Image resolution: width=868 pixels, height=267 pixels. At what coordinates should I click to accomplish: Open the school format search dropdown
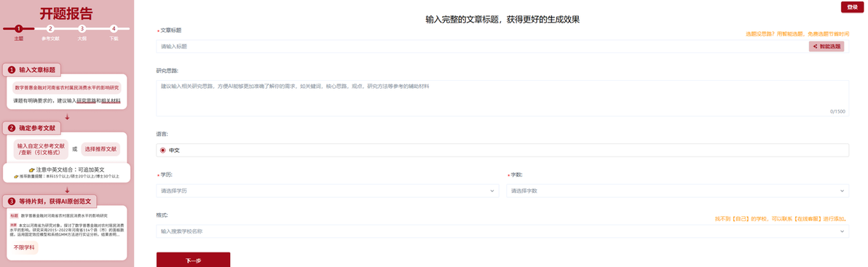502,231
